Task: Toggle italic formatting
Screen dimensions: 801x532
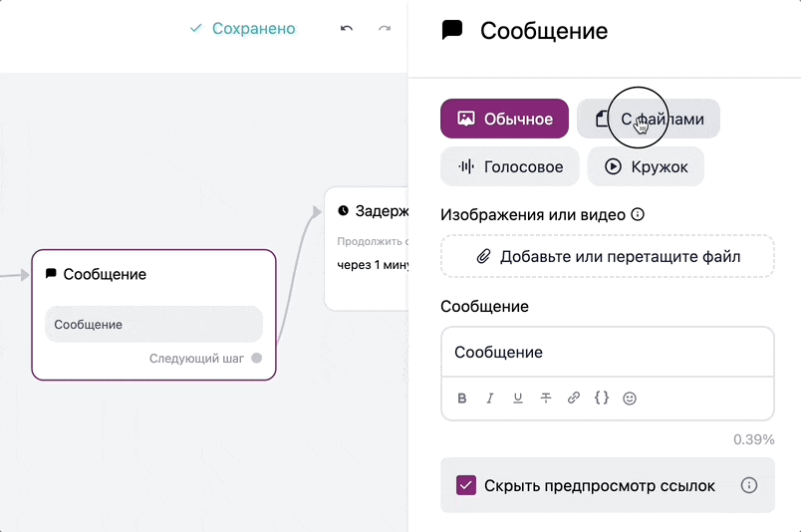Action: [x=490, y=399]
